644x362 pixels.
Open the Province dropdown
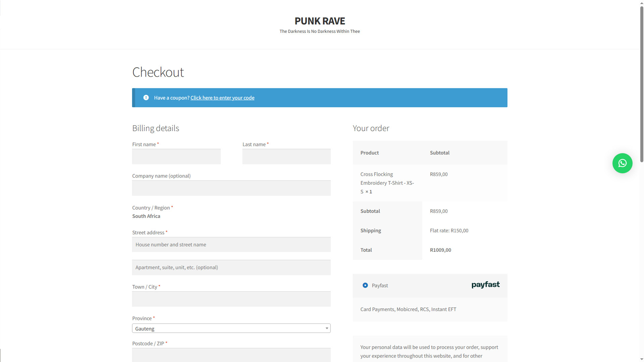pyautogui.click(x=231, y=328)
